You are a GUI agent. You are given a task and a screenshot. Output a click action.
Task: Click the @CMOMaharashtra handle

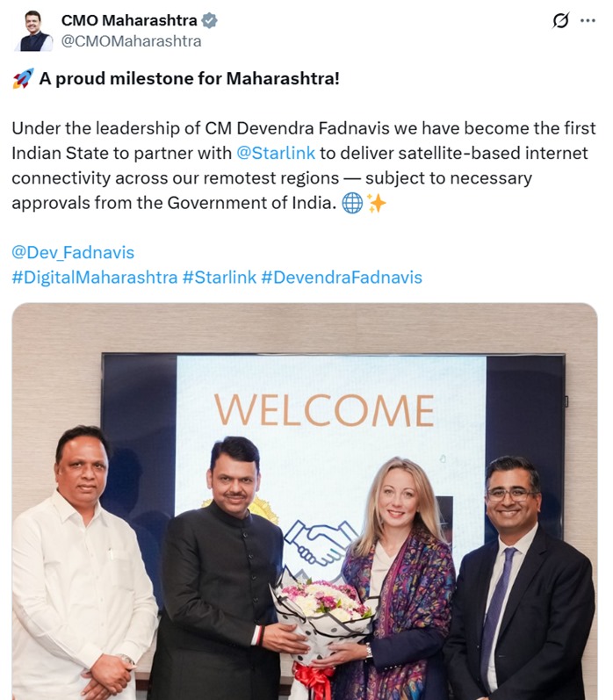tap(131, 41)
